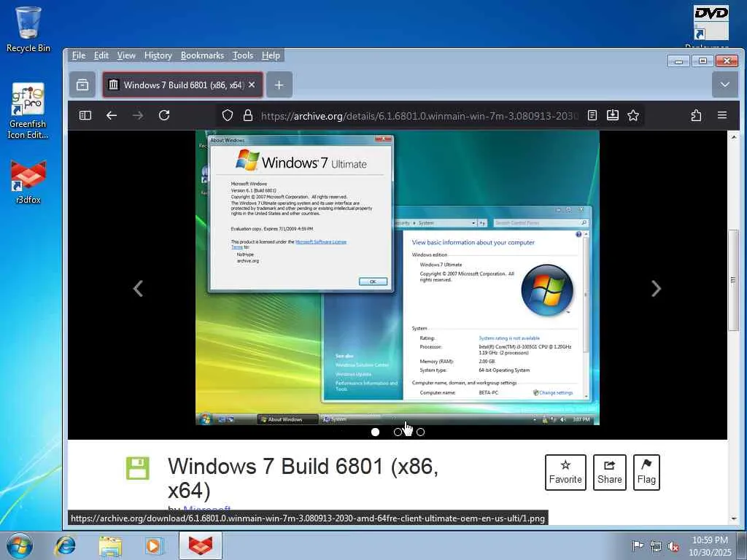Select the Windows 7 Build 6801 tab
This screenshot has width=747, height=560.
183,85
